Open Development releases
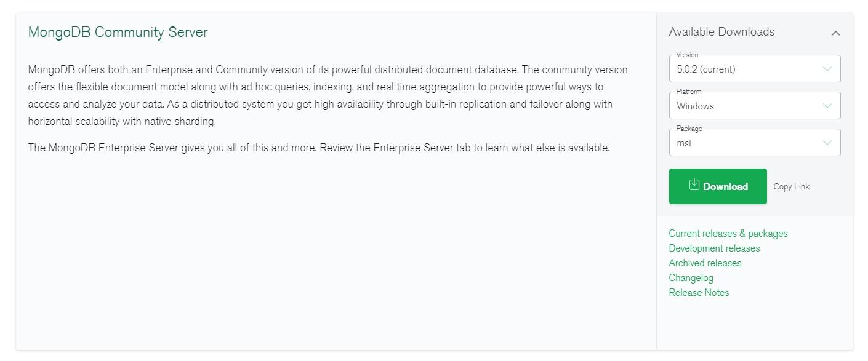This screenshot has height=361, width=868. click(714, 248)
